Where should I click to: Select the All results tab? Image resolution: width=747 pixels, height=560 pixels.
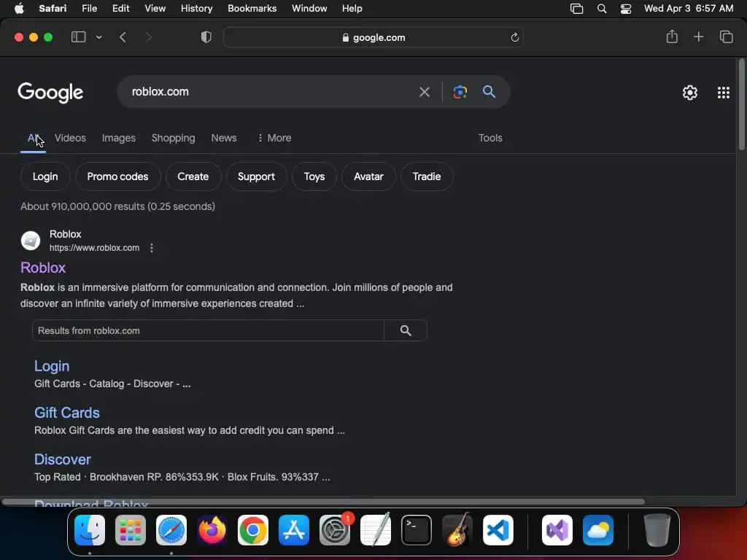point(33,138)
